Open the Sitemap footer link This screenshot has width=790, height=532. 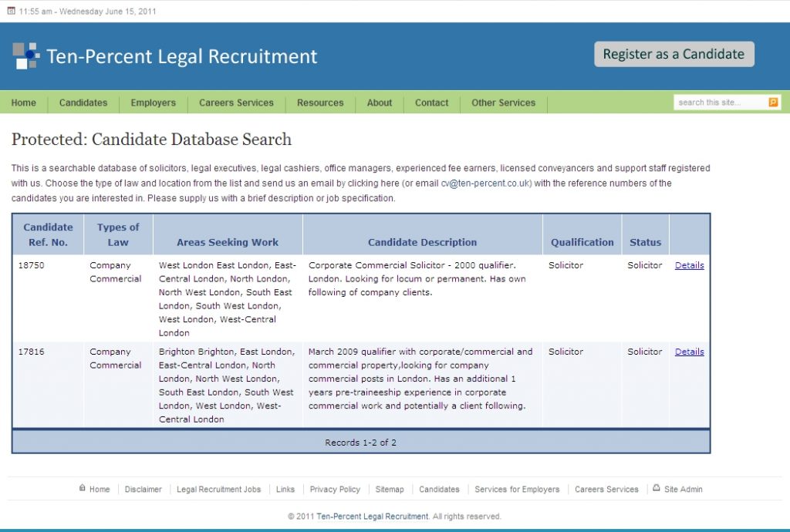coord(390,490)
